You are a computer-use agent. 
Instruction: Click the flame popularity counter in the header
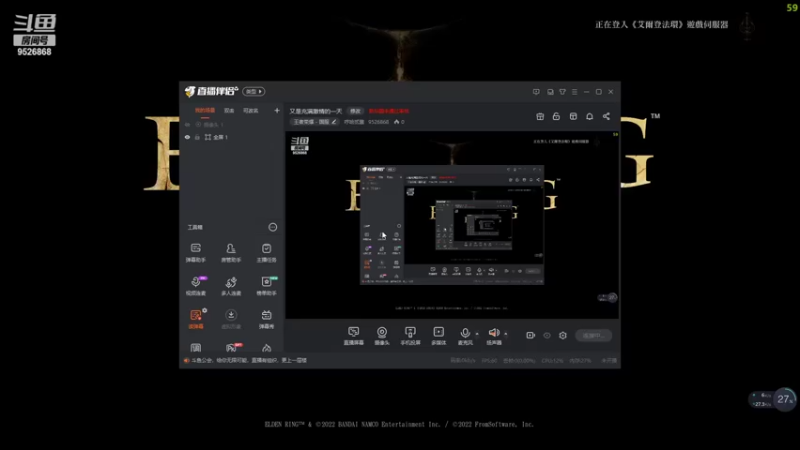(399, 122)
